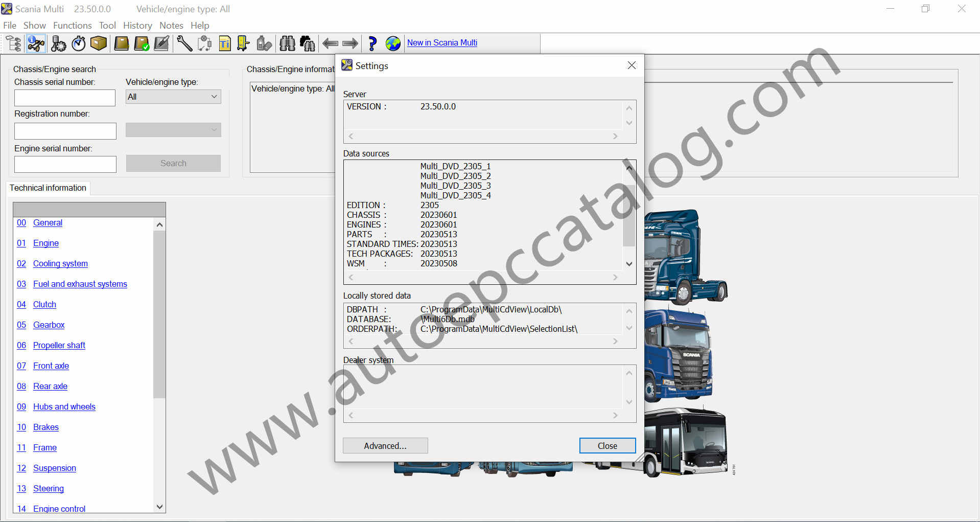This screenshot has width=980, height=522.
Task: Open the plain brown book icon
Action: click(x=122, y=43)
